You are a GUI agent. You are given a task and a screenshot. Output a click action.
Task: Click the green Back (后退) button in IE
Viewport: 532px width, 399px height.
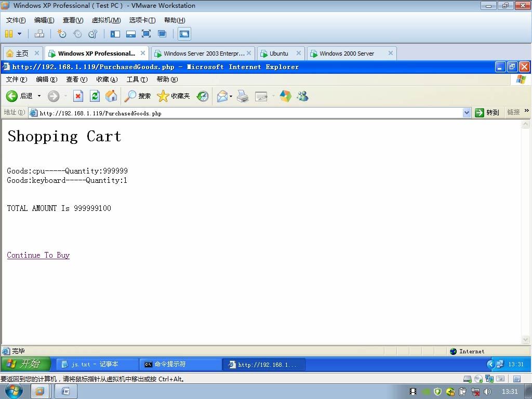click(x=19, y=96)
